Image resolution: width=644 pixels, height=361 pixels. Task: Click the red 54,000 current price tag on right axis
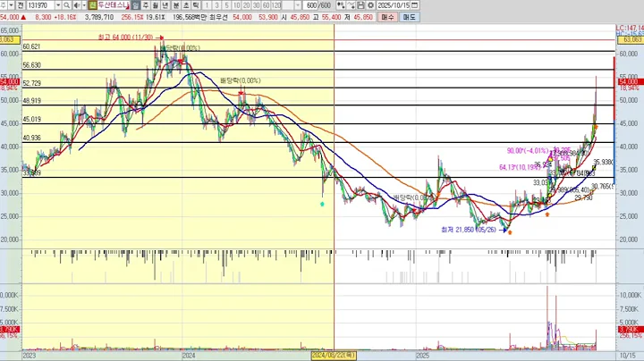[629, 82]
